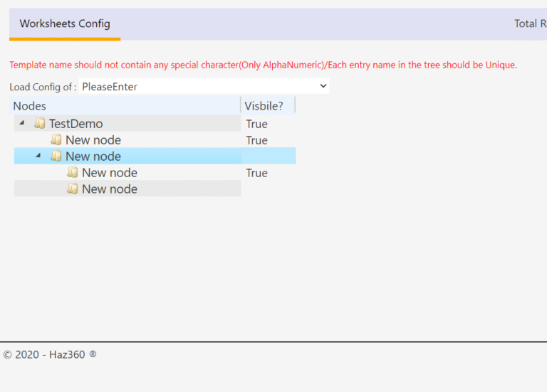
Task: Switch to the Worksheets Config tab
Action: click(x=65, y=23)
